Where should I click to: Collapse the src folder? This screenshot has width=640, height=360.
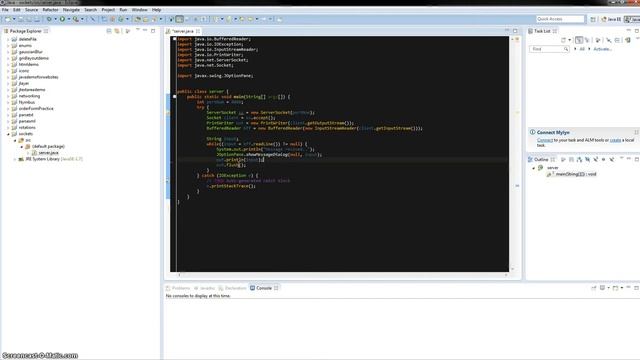15,140
